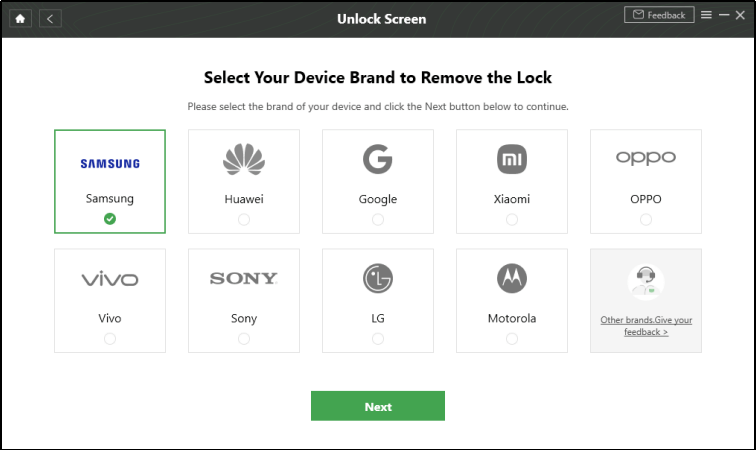
Task: Click the Motorola brand logo
Action: [512, 279]
